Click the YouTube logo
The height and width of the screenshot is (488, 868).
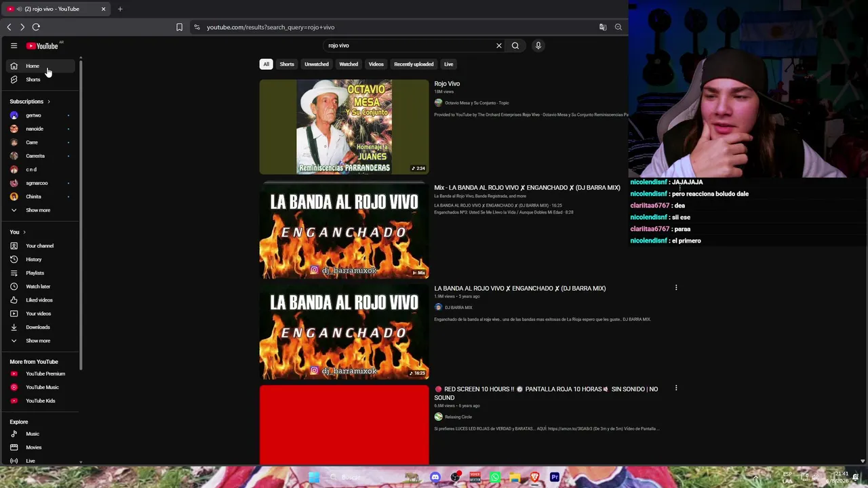click(x=43, y=46)
